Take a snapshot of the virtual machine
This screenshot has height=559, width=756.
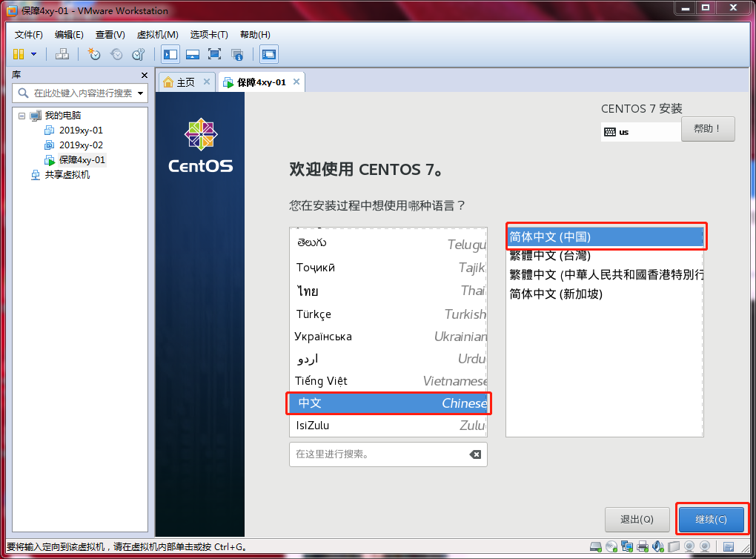click(x=93, y=54)
